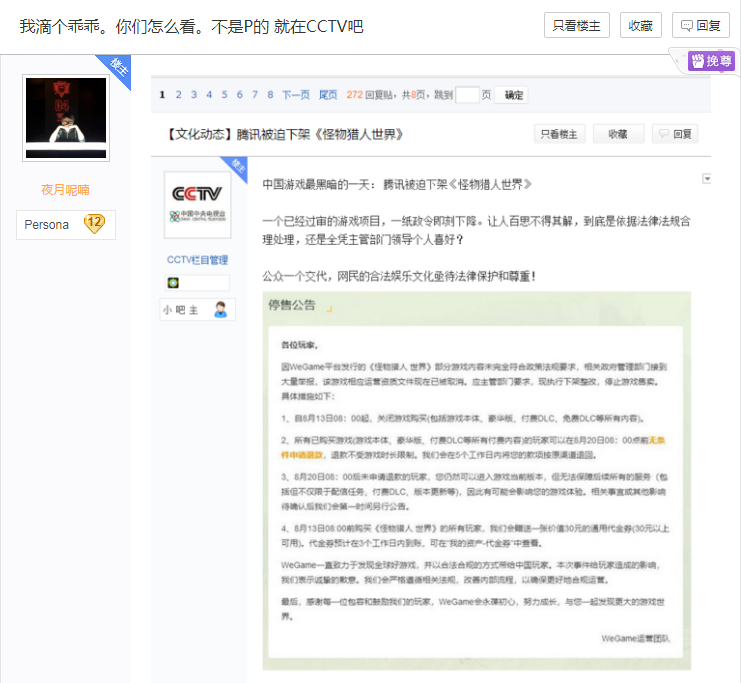Click the 下一页 next page link
The width and height of the screenshot is (741, 683).
click(296, 95)
